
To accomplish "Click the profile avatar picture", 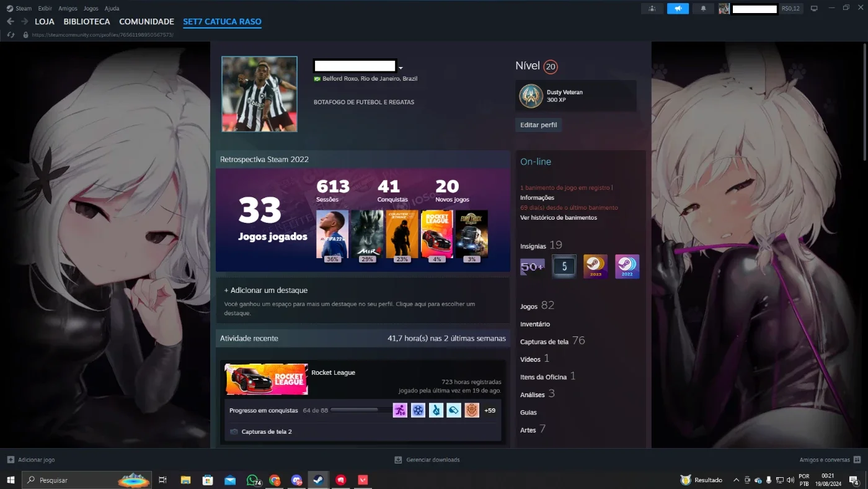I will pyautogui.click(x=259, y=94).
